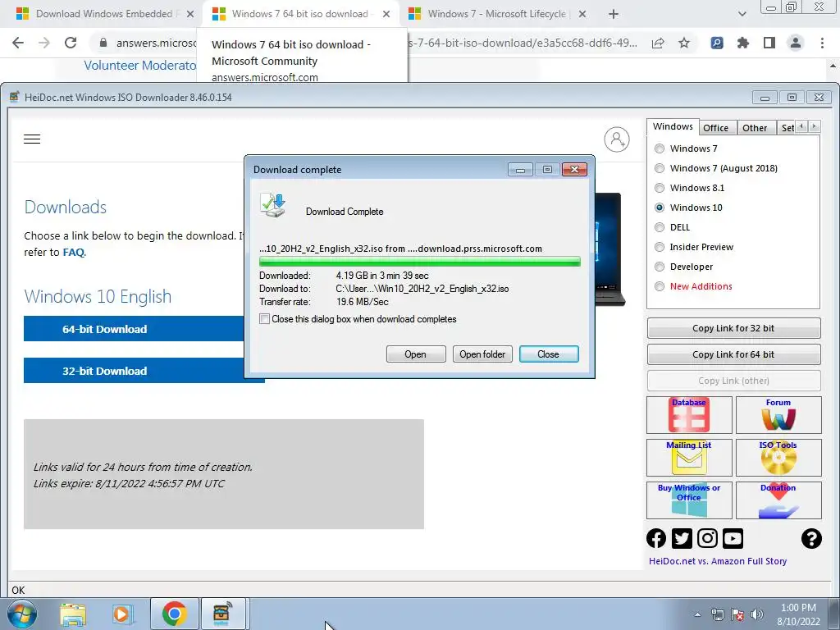Open the hamburger menu in HeiDoc downloader

coord(32,139)
